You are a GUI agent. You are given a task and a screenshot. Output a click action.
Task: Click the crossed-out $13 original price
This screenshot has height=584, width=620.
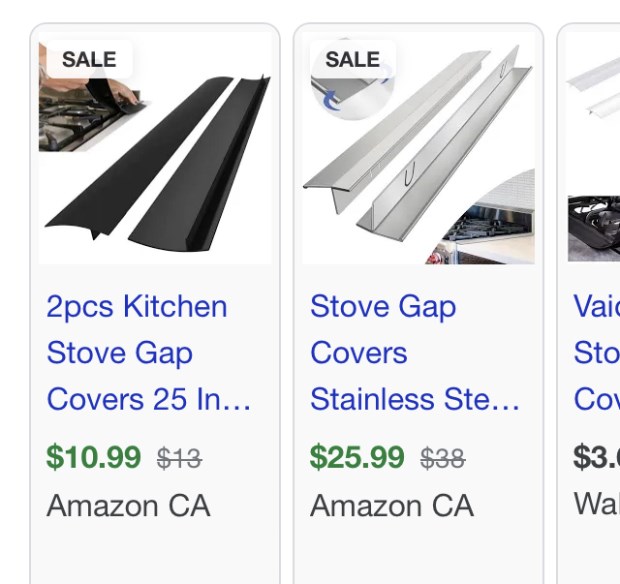coord(180,459)
